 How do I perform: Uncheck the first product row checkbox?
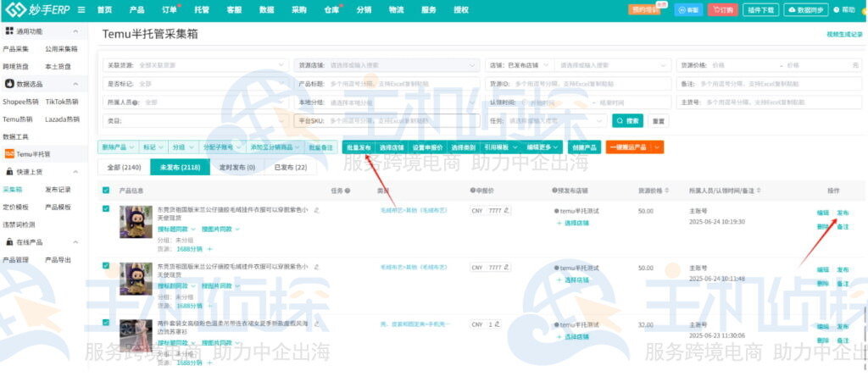click(x=106, y=209)
